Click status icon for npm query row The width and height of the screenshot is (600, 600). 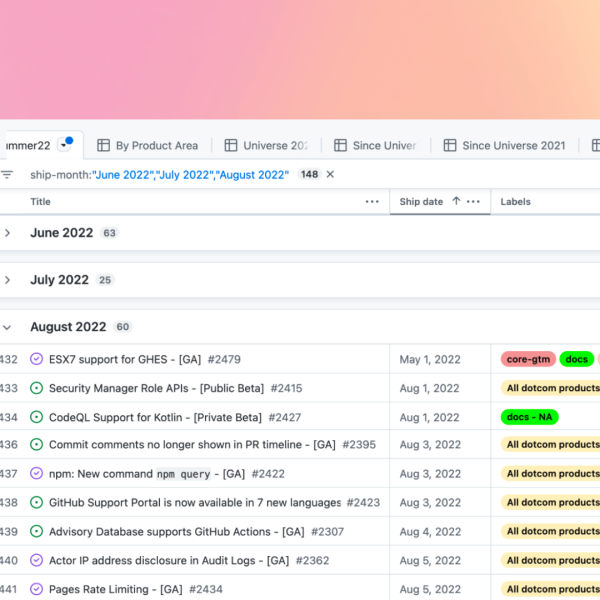(36, 473)
